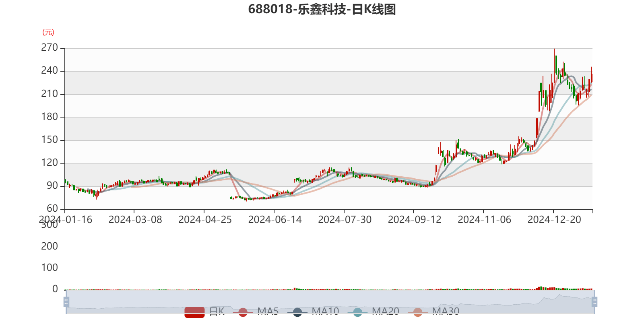
Task: Click the 日K legend text label
Action: [217, 311]
